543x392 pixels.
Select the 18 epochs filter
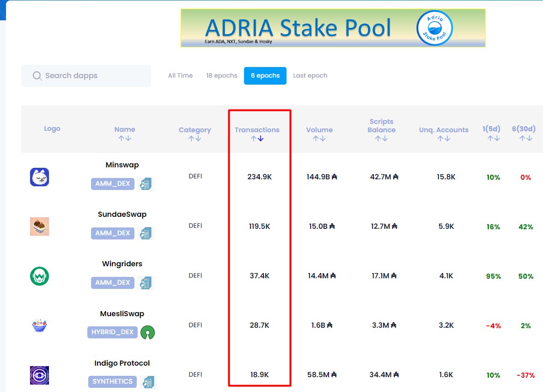[x=222, y=75]
